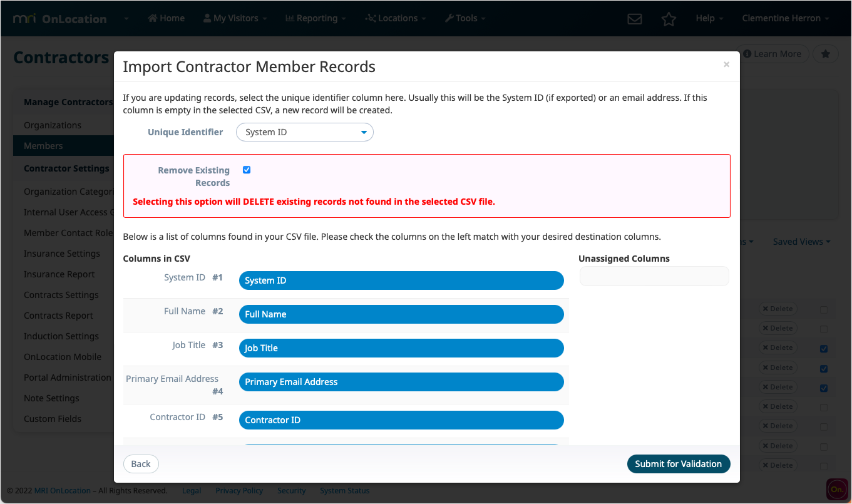The height and width of the screenshot is (504, 852).
Task: Open Note Settings in the sidebar
Action: click(x=51, y=398)
